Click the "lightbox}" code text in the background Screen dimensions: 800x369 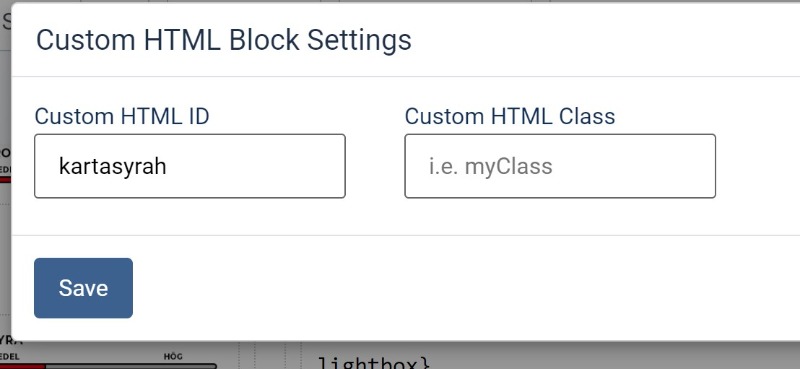[x=374, y=363]
